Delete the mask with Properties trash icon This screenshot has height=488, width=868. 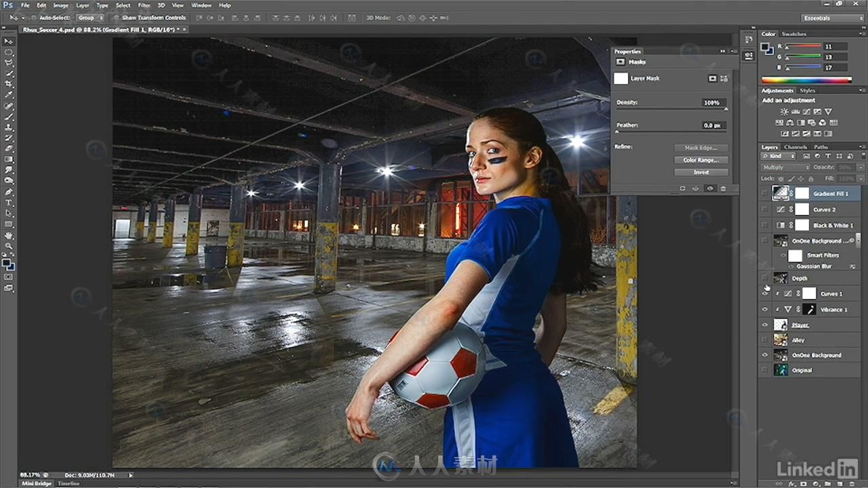[723, 188]
